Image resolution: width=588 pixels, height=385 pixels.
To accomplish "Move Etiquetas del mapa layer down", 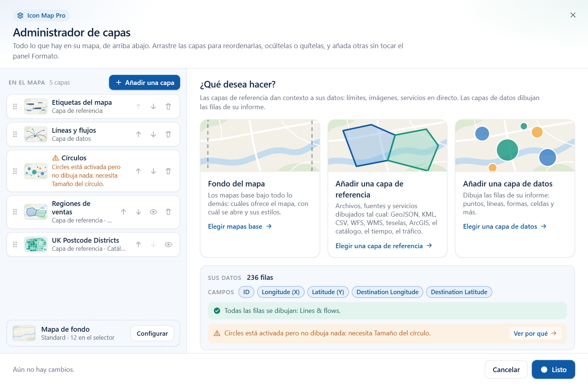I will pos(154,106).
